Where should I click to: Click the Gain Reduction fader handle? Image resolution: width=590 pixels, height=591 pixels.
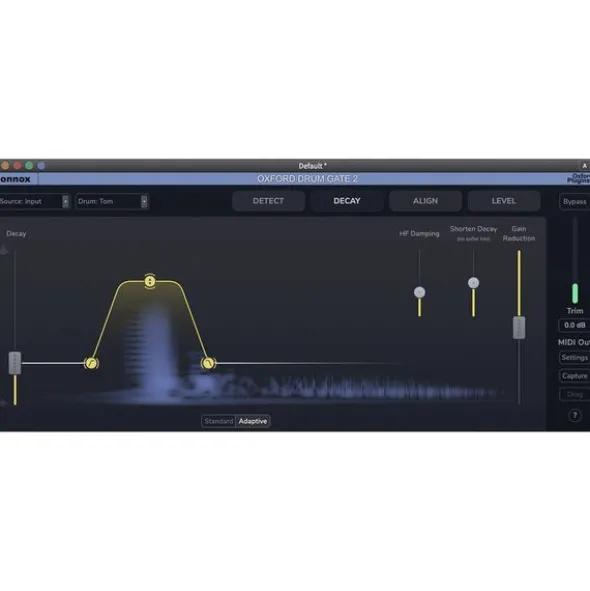pos(519,328)
